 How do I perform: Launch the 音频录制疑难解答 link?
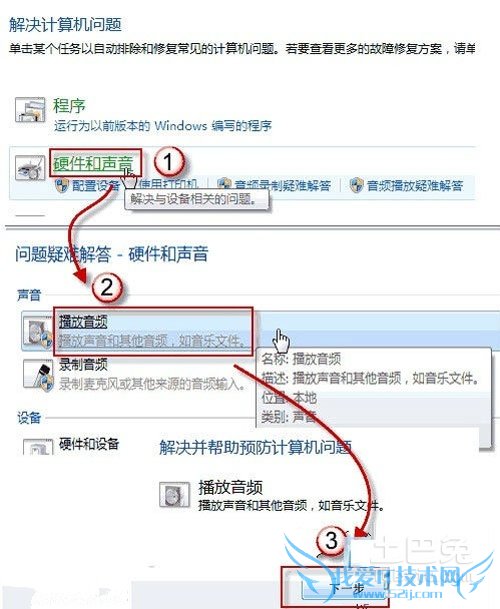[x=282, y=186]
